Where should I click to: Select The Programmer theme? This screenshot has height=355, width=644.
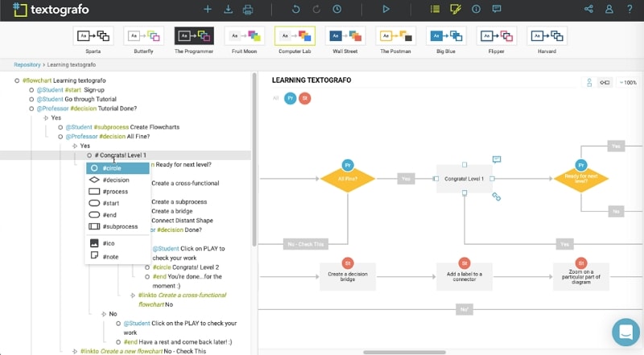pos(194,40)
